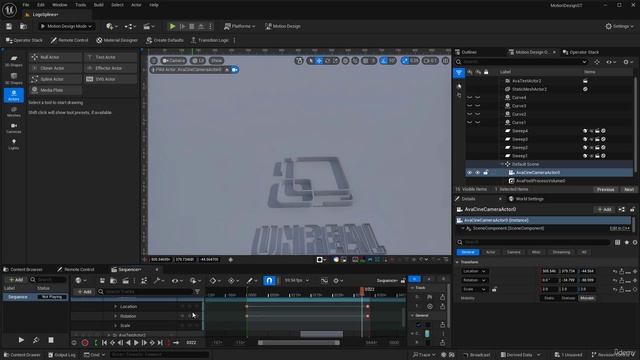Open the Outliner filter icon
Screen dimensions: 640x360
coord(459,73)
